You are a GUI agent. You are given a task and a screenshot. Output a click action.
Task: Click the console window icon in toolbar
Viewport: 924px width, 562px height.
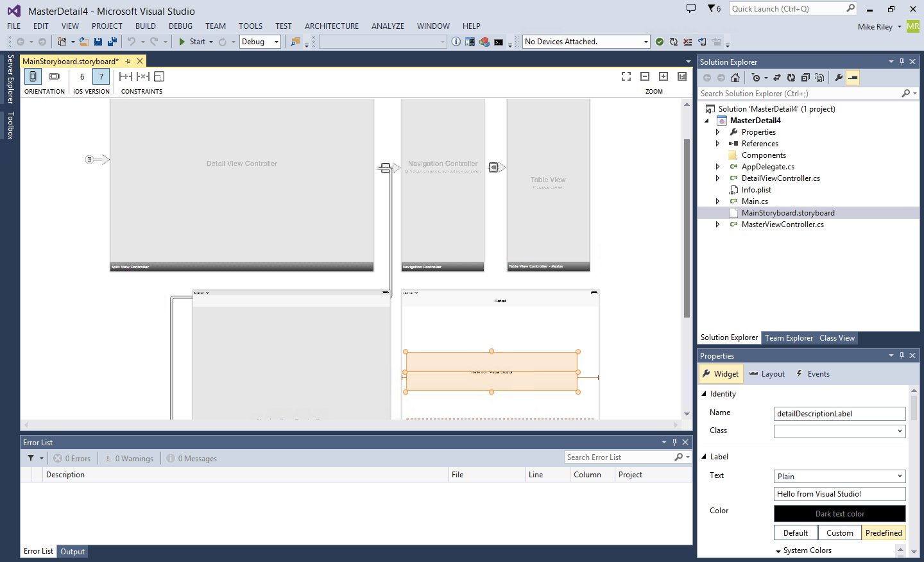point(499,42)
